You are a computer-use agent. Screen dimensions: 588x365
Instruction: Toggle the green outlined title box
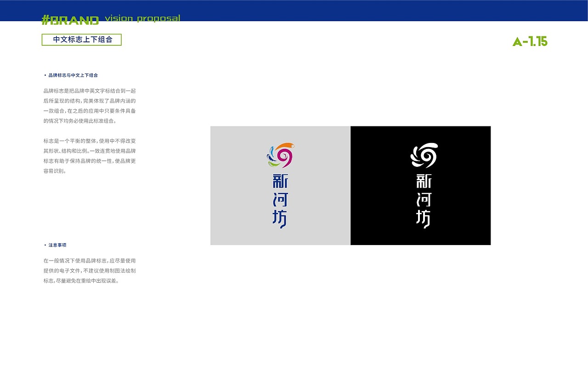[82, 40]
